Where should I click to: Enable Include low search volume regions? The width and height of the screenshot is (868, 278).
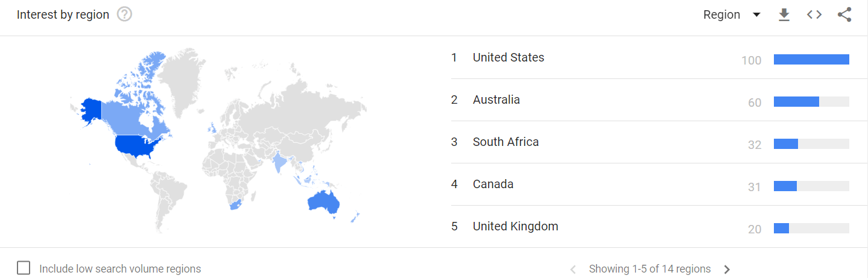point(24,268)
